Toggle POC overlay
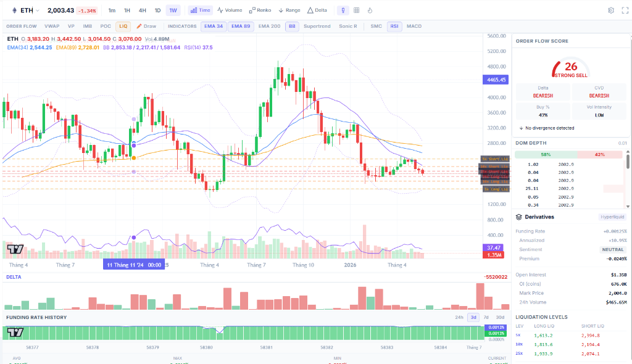 pos(106,26)
